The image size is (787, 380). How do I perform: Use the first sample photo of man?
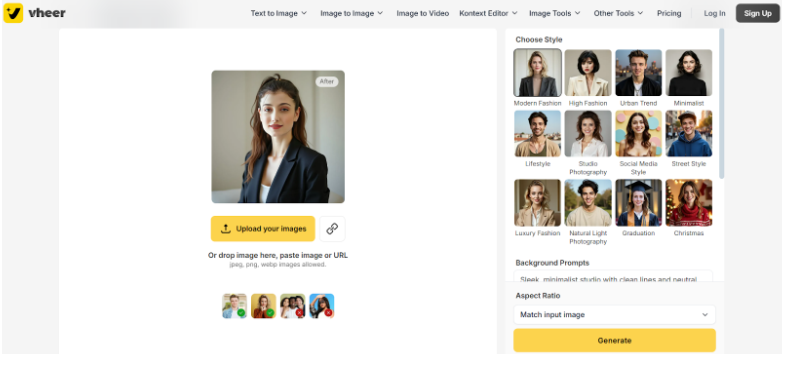point(234,306)
